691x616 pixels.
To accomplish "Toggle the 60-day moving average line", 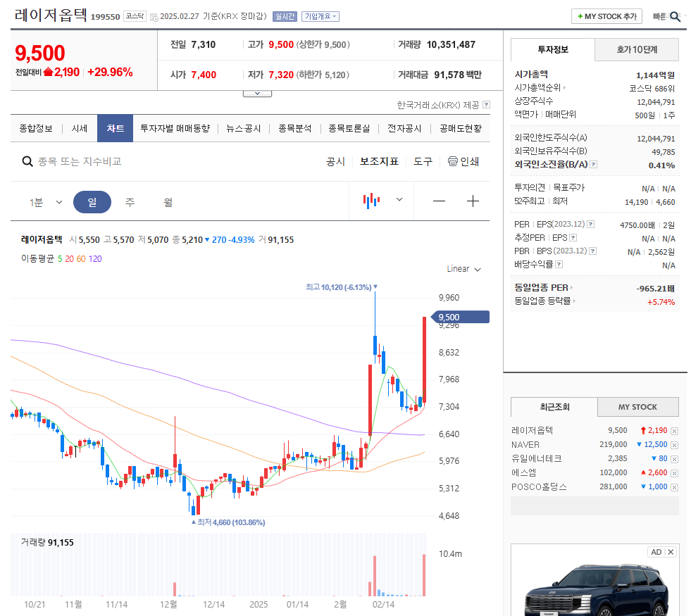I will (x=81, y=259).
